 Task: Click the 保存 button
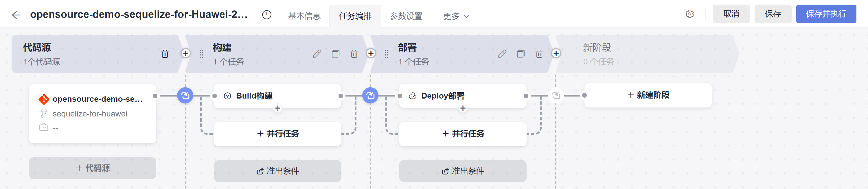coord(773,14)
